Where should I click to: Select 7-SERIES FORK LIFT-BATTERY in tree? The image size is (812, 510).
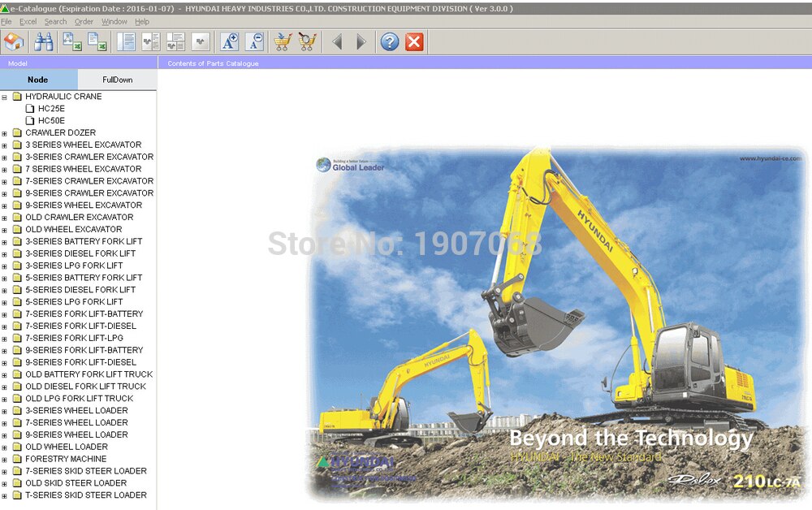point(84,313)
